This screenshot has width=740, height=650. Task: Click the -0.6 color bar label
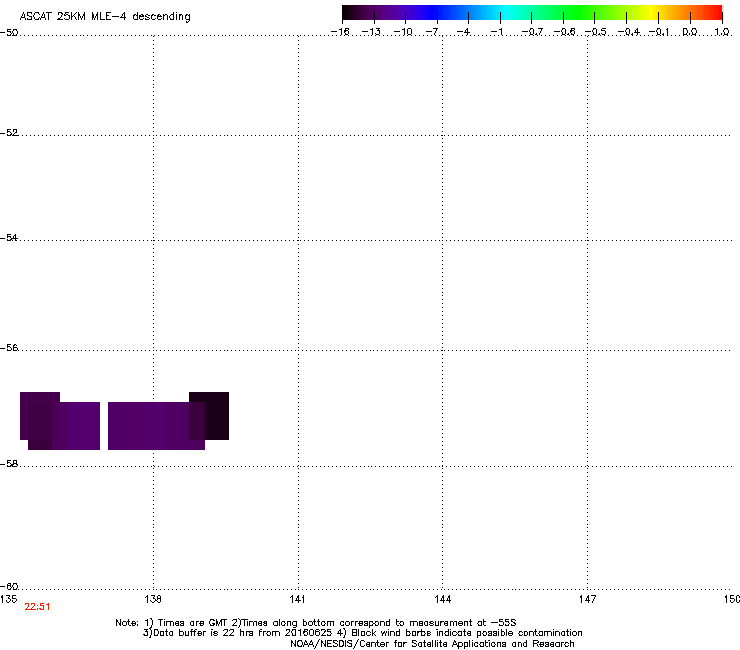tap(564, 32)
